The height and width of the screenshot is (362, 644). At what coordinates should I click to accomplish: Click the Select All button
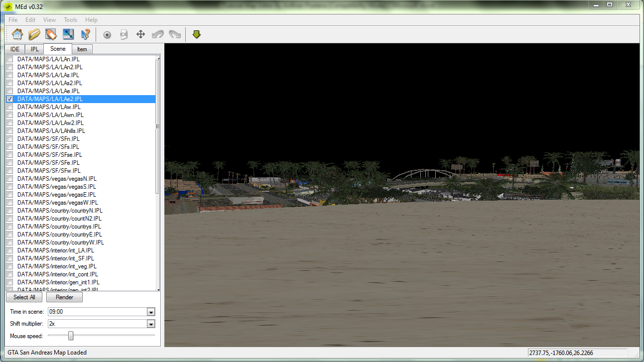point(24,297)
